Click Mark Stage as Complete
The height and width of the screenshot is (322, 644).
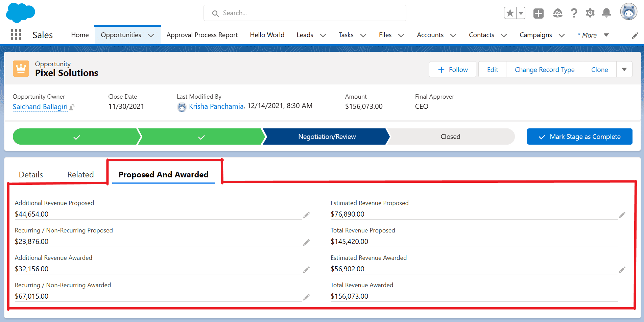(x=579, y=137)
